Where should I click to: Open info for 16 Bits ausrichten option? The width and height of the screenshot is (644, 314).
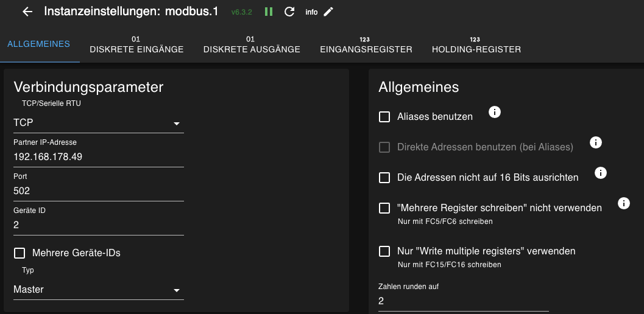pos(600,173)
